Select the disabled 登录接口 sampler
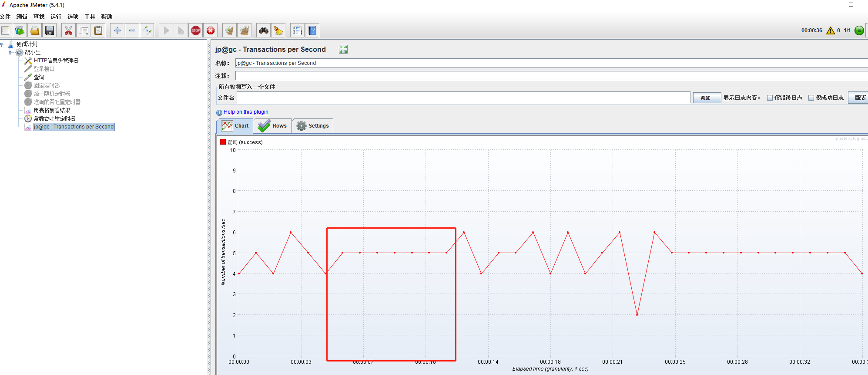 coord(44,69)
